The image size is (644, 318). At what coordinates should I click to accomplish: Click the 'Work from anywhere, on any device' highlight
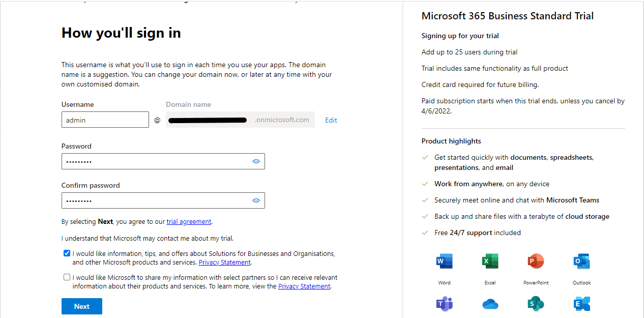492,184
